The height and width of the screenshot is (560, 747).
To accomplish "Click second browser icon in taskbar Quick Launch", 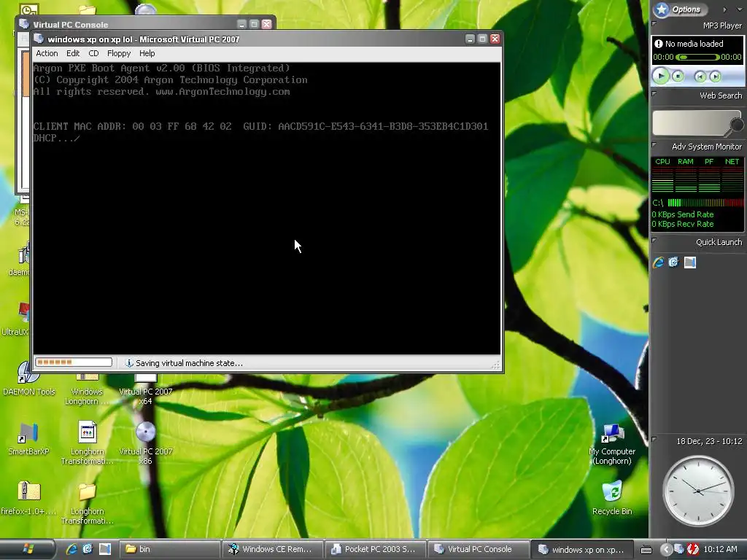I will (88, 549).
